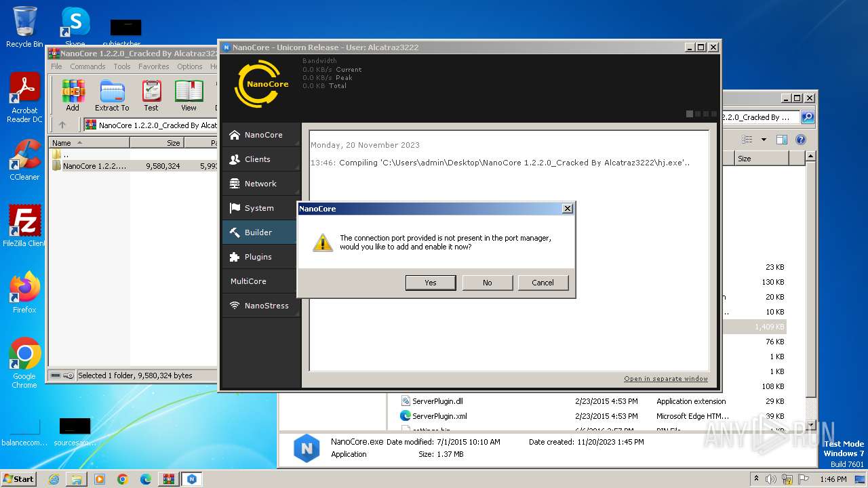Expand Explorer view options dropdown arrow

(x=764, y=140)
